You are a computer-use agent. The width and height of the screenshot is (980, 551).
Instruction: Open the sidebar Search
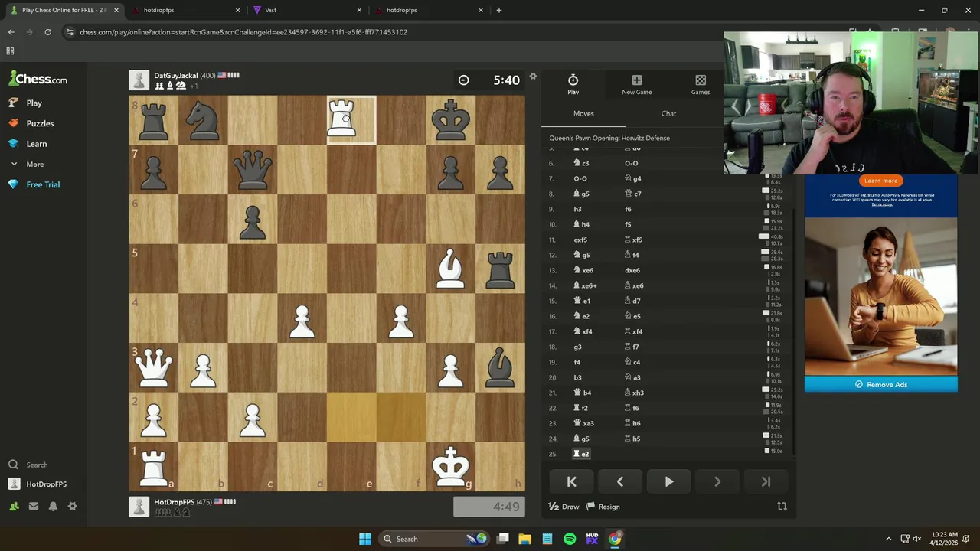[37, 465]
